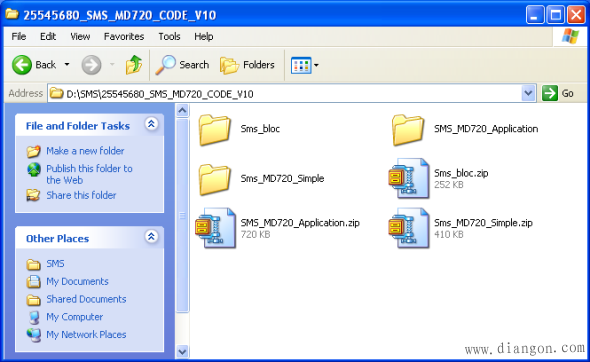
Task: Open Search with the magnifier icon
Action: point(182,65)
